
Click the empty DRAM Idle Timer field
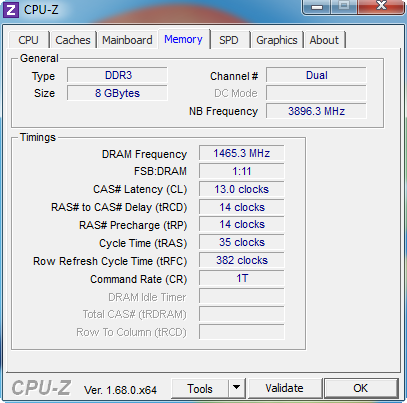click(242, 296)
